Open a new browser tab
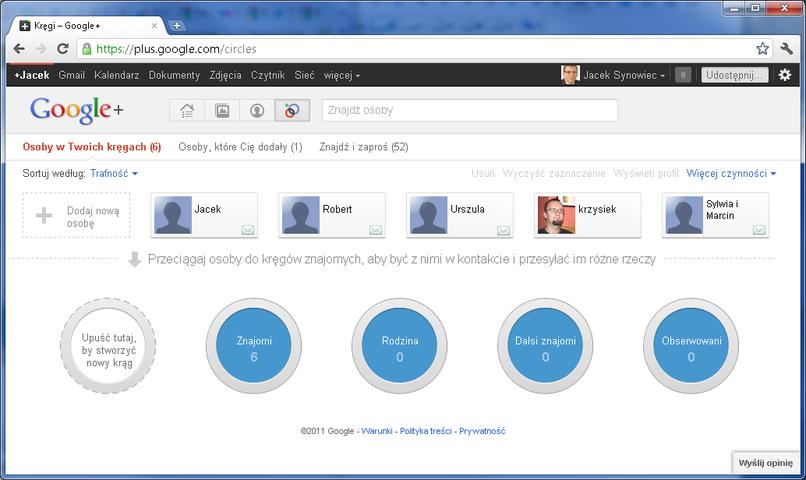 (x=176, y=26)
